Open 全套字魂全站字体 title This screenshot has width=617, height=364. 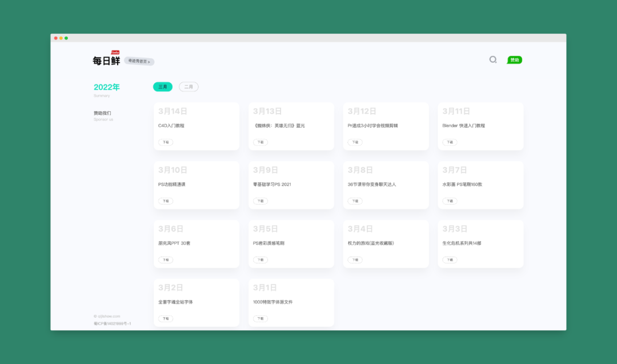click(175, 302)
